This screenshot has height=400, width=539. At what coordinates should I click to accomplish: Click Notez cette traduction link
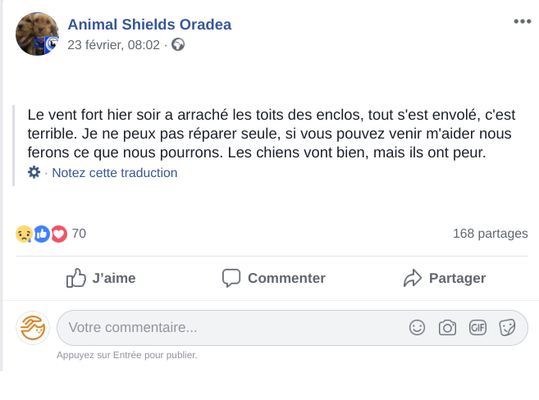pos(114,173)
